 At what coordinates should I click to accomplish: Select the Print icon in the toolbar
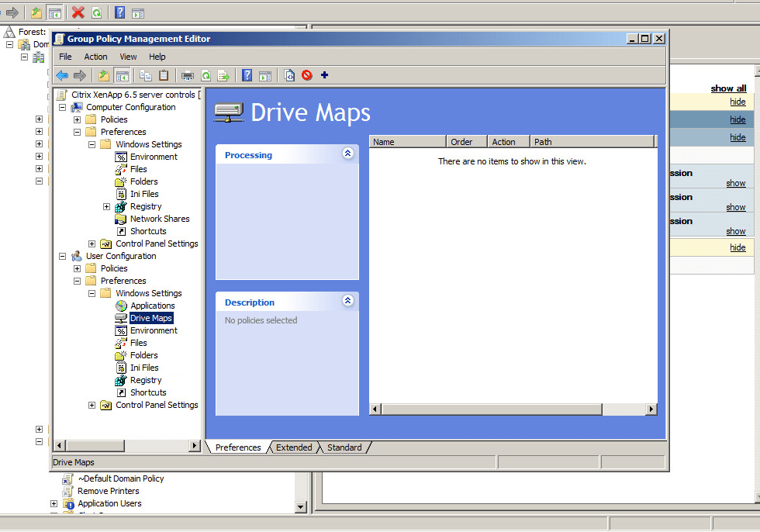186,75
